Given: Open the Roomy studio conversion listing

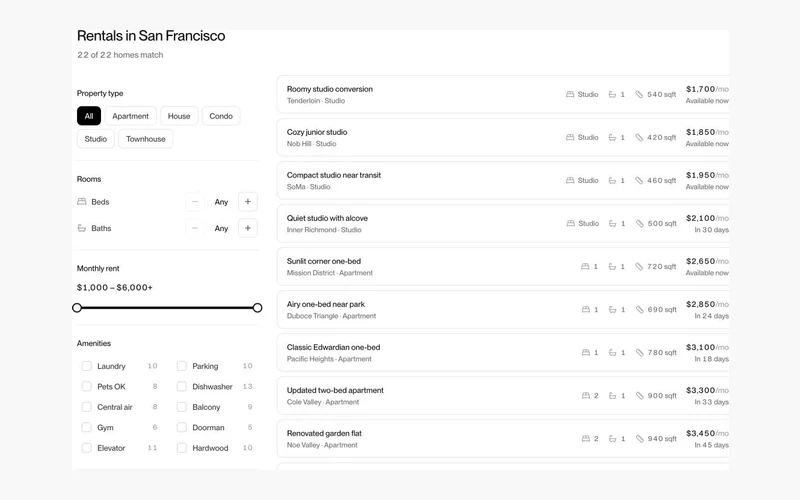Looking at the screenshot, I should (503, 94).
